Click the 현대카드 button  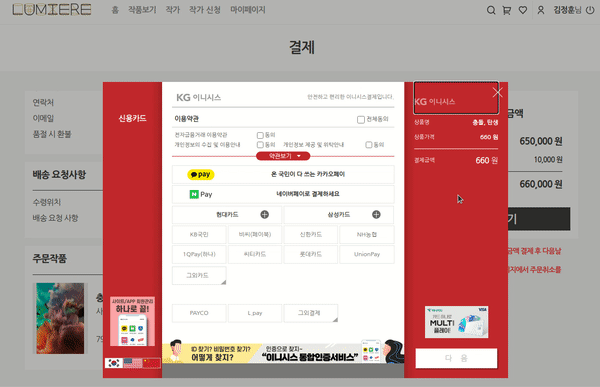coord(227,215)
